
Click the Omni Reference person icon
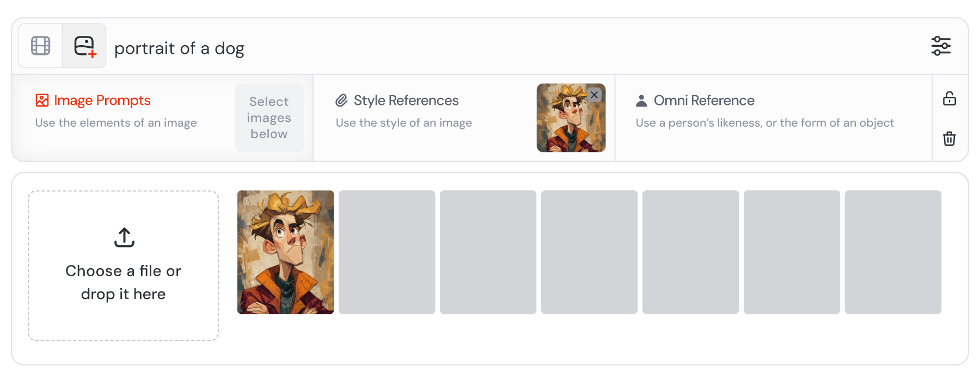641,101
